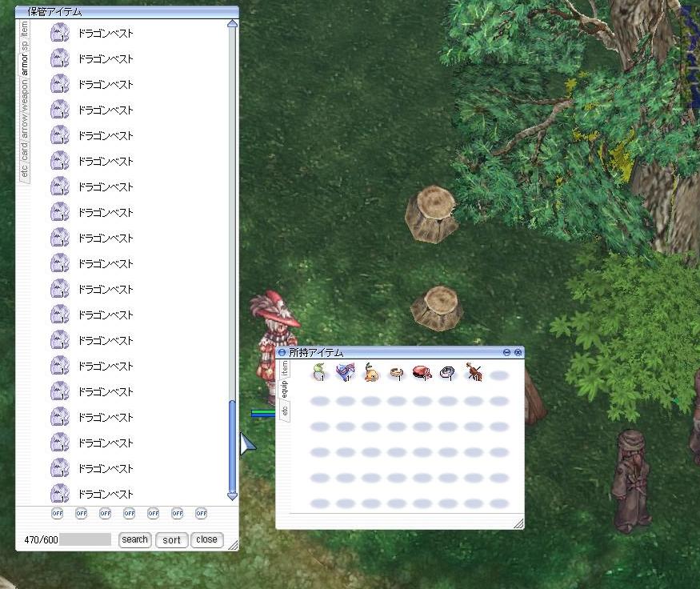Screen dimensions: 700x589
Task: Select the red hat item in inventory
Action: pos(422,373)
